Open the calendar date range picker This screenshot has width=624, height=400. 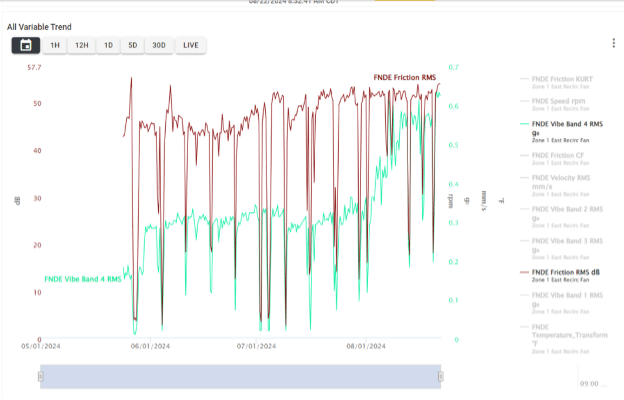click(x=26, y=45)
